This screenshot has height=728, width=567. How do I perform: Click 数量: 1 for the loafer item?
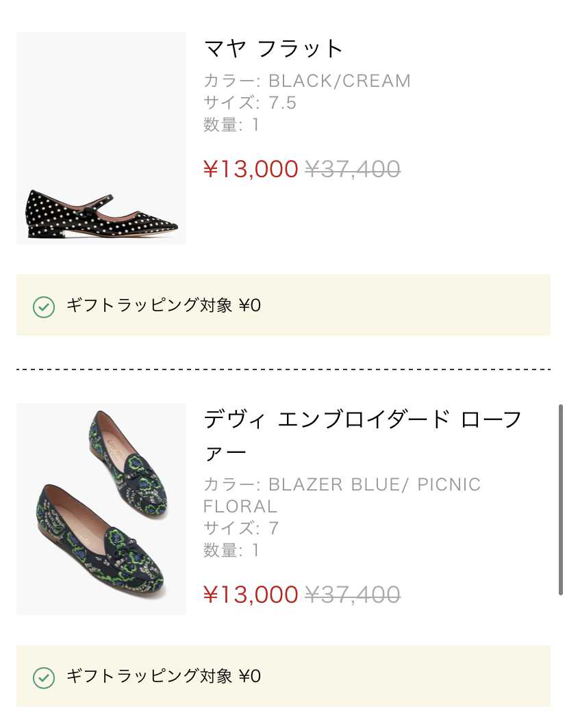click(x=231, y=550)
